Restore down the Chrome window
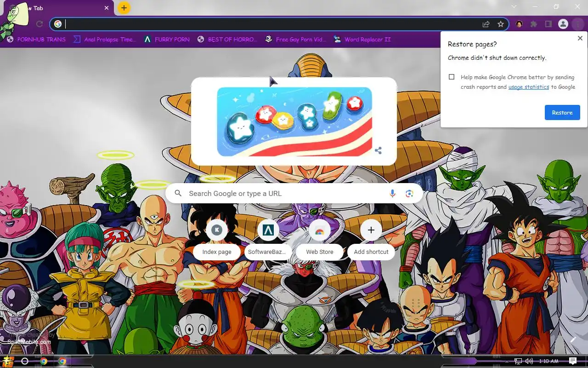 556,6
